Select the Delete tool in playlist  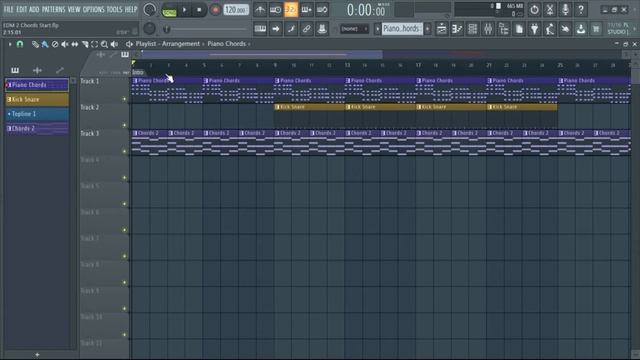tap(55, 44)
